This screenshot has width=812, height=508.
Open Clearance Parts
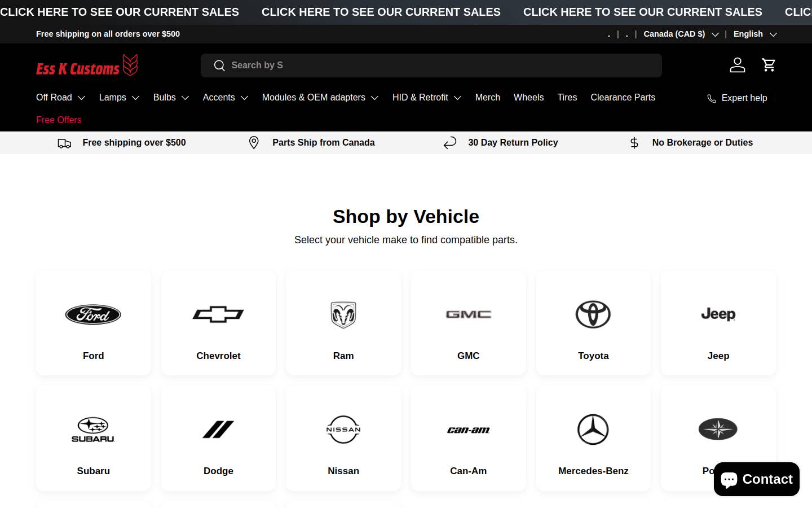tap(623, 98)
